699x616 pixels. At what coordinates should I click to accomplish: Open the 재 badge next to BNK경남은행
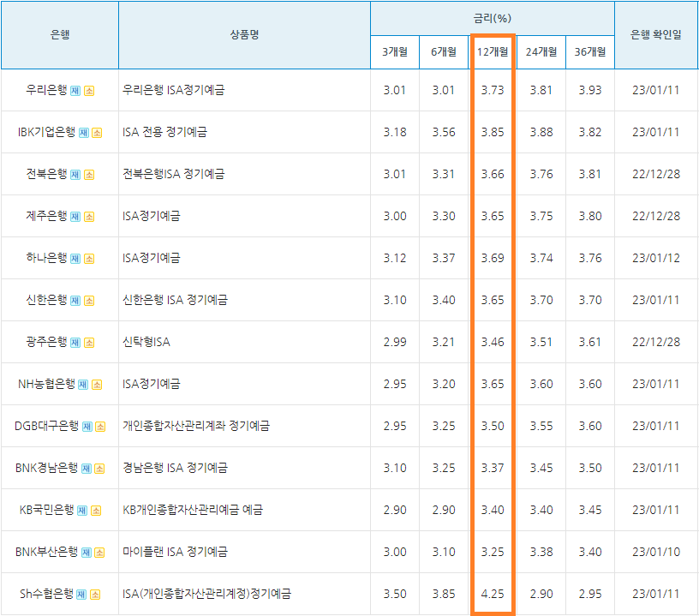[86, 469]
